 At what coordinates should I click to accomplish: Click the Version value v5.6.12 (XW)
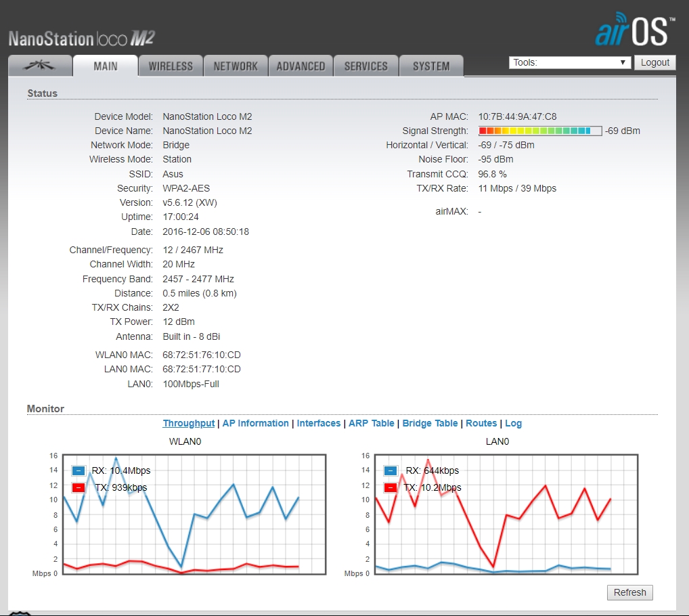(190, 202)
